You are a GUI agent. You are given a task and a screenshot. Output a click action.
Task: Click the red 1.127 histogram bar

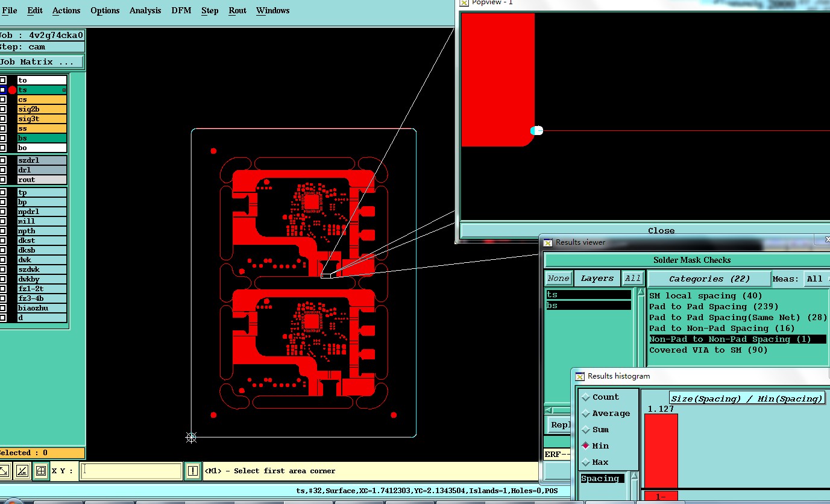[661, 451]
